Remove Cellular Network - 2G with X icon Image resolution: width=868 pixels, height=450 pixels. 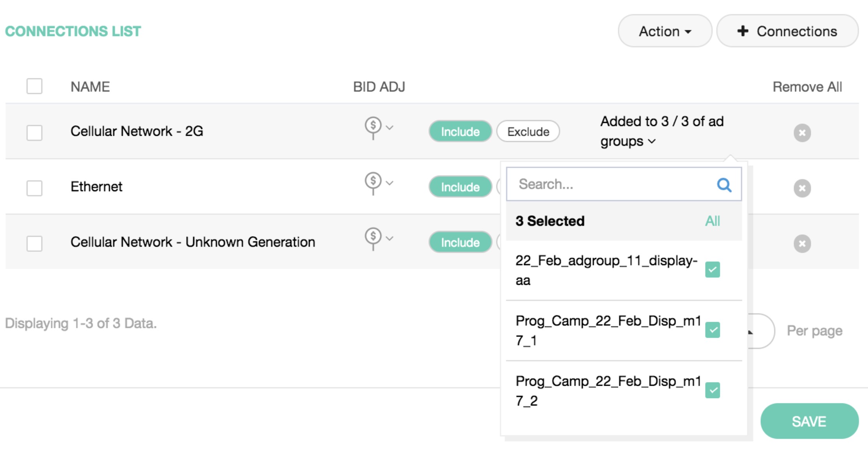click(x=802, y=133)
